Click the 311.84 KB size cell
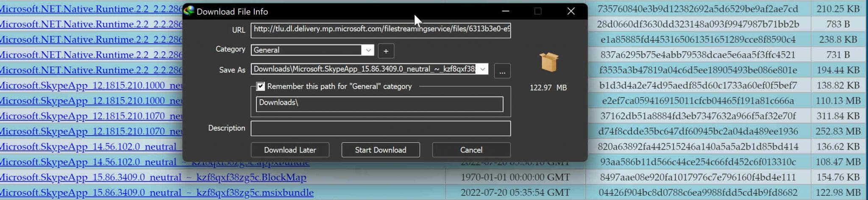Screen dimensions: 868x200 click(838, 116)
